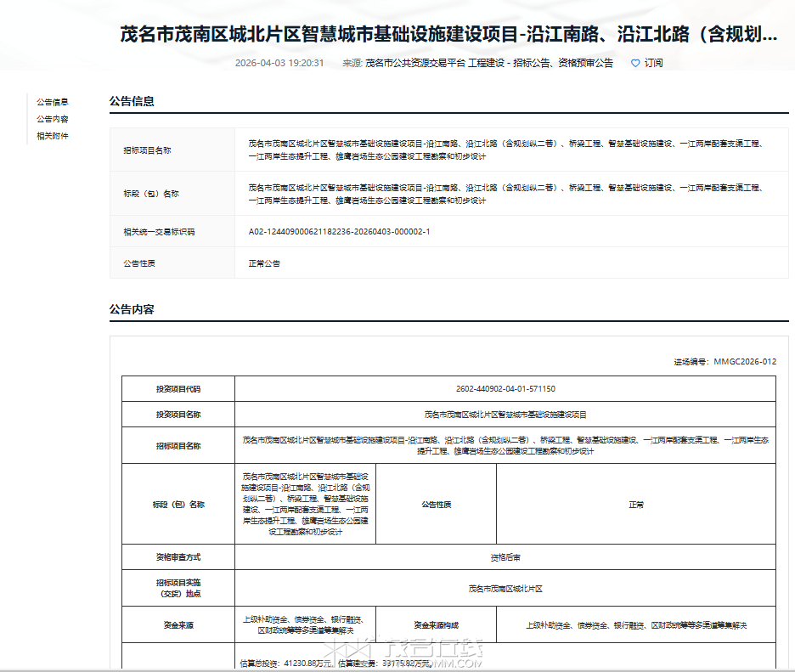Click the 资金来源构成 table cell
The width and height of the screenshot is (795, 672).
436,621
